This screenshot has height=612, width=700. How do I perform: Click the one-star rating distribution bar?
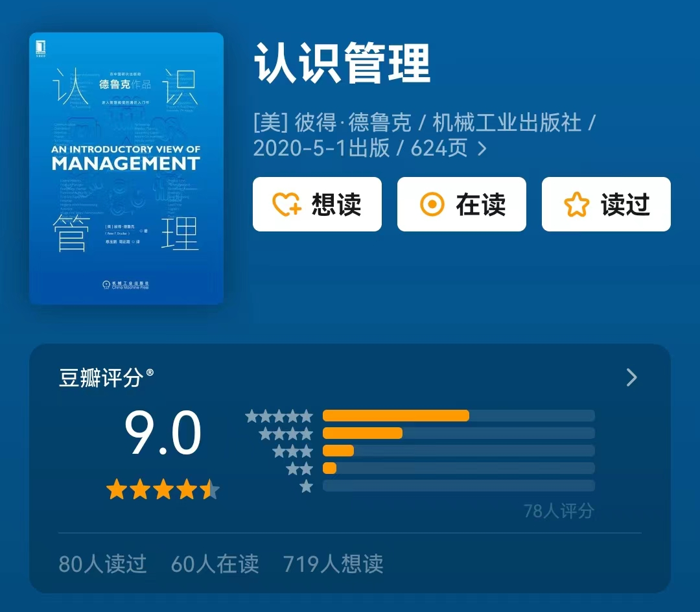click(x=459, y=486)
